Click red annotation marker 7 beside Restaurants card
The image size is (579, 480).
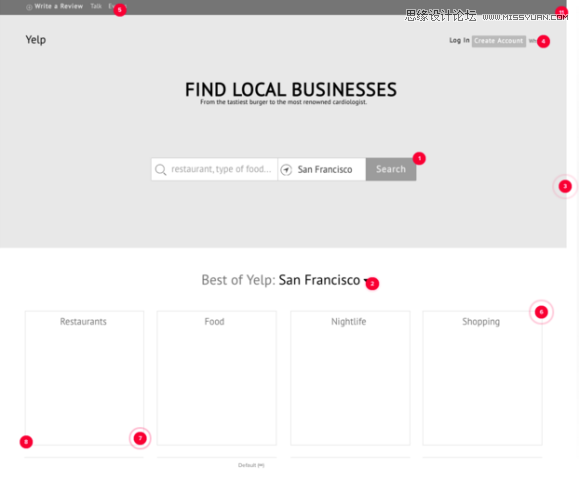pyautogui.click(x=140, y=438)
